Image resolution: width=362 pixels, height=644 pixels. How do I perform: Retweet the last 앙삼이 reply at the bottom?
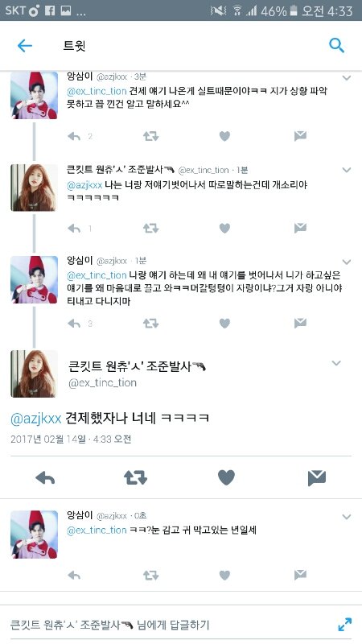pos(150,576)
